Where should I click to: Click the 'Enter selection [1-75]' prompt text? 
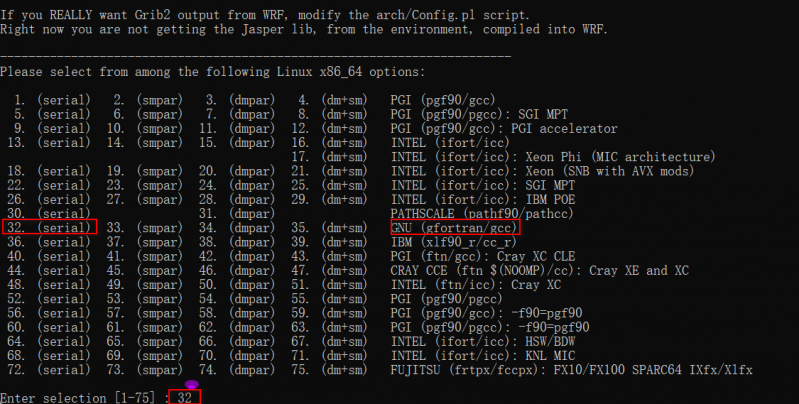tap(80, 397)
